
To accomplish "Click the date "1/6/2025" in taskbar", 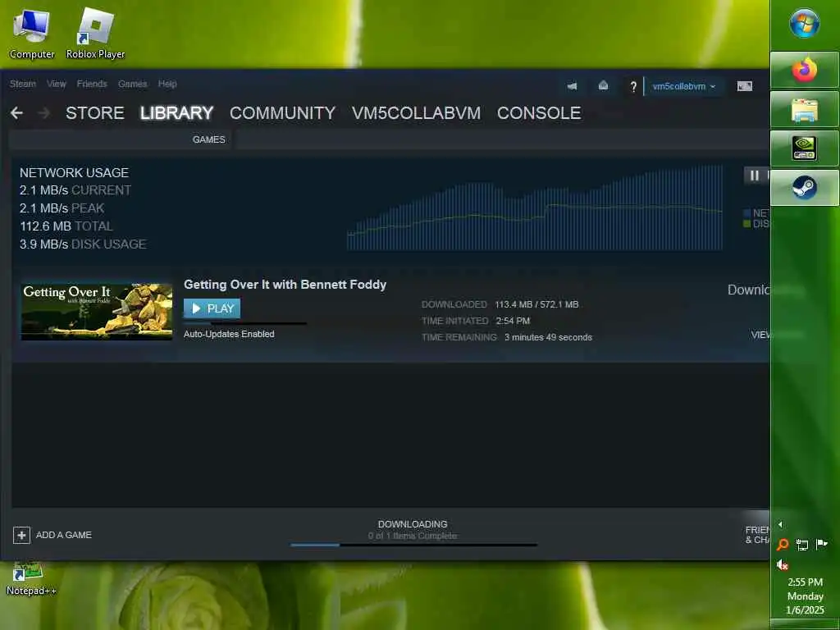I will point(805,609).
